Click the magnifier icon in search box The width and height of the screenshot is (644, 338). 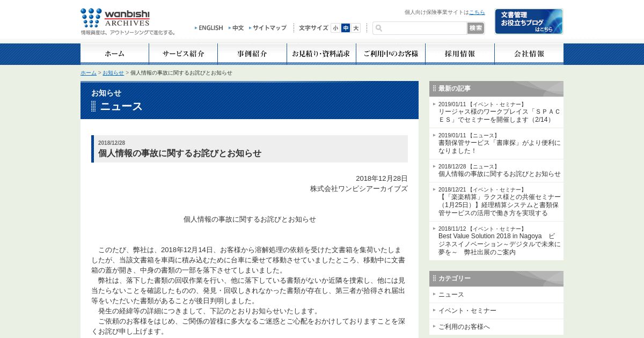tap(379, 28)
